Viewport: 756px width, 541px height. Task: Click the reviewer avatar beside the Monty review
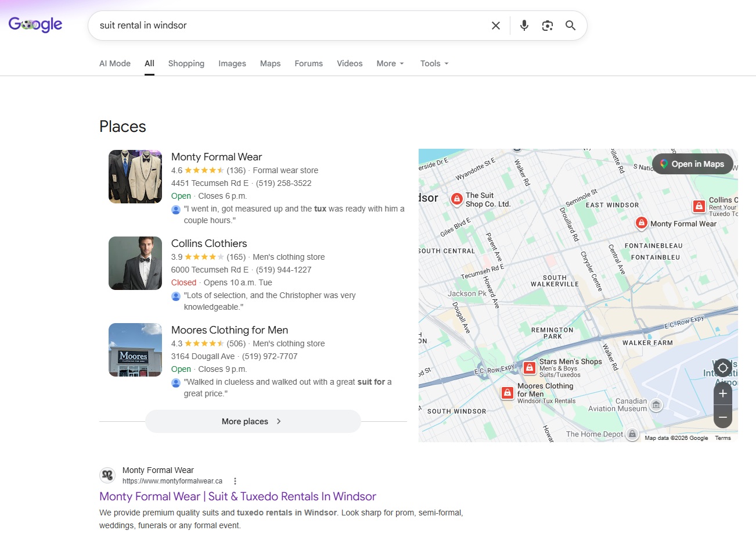(x=176, y=210)
